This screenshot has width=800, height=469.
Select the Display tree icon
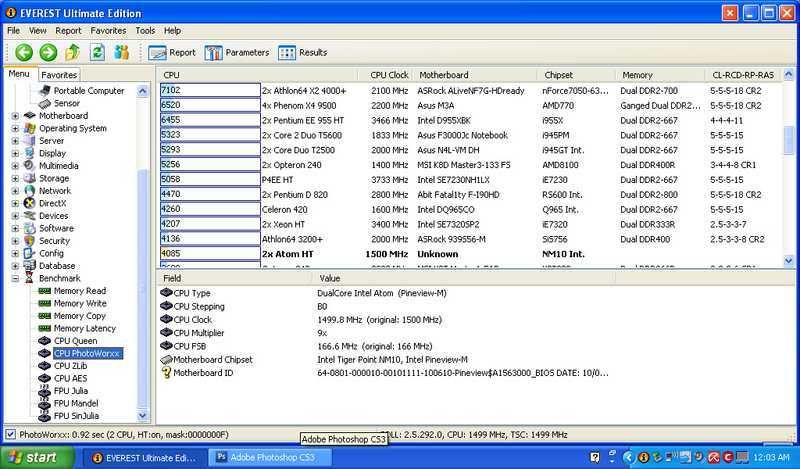point(30,153)
